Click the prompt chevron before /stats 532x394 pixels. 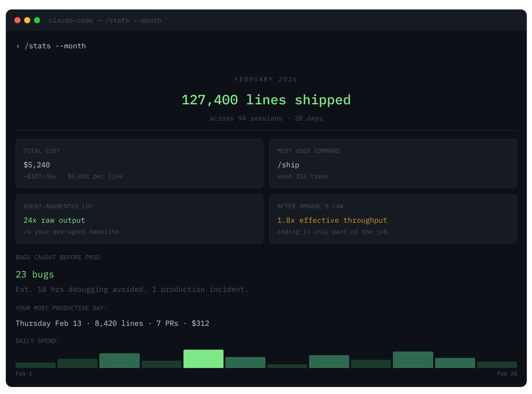coord(18,46)
